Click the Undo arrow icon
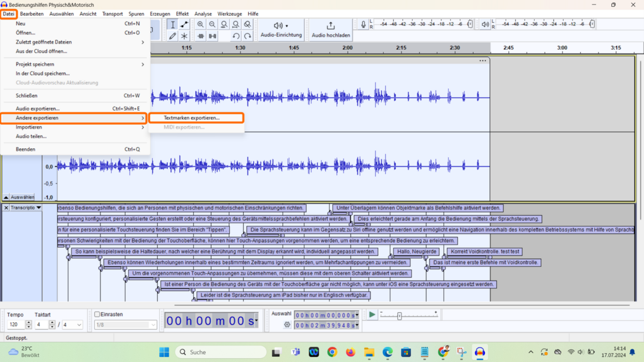 click(236, 36)
